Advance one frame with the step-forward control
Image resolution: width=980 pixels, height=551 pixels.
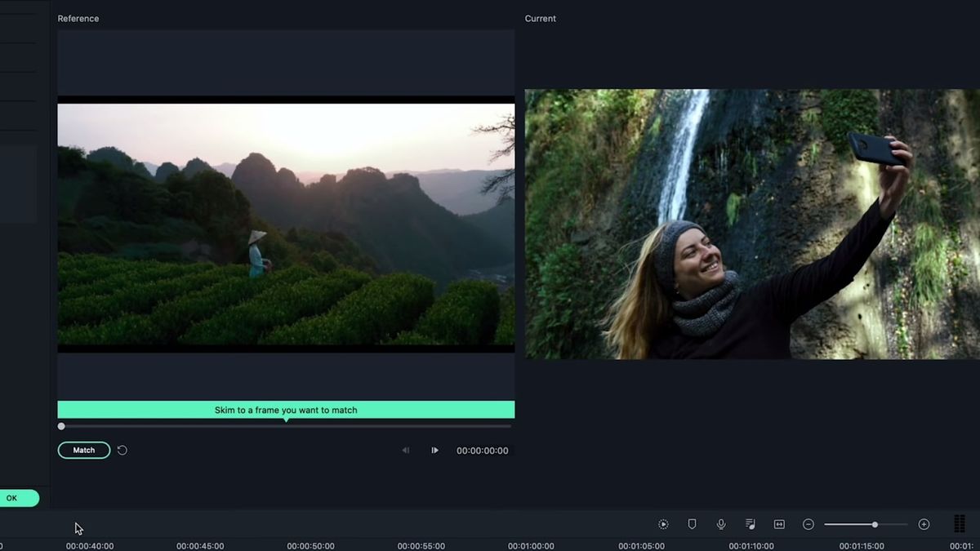(x=434, y=450)
